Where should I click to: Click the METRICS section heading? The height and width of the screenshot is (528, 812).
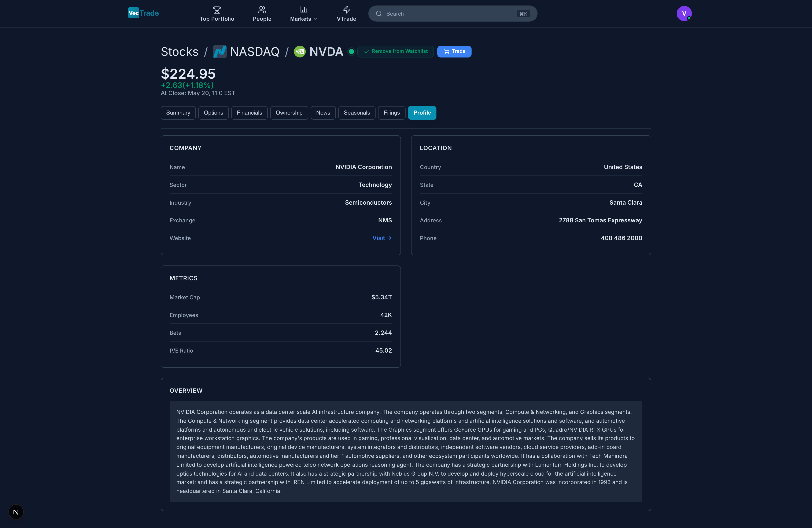pyautogui.click(x=183, y=278)
